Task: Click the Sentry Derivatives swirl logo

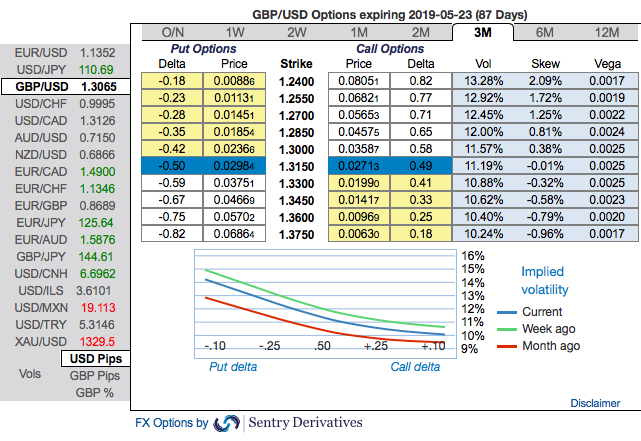Action: point(226,423)
